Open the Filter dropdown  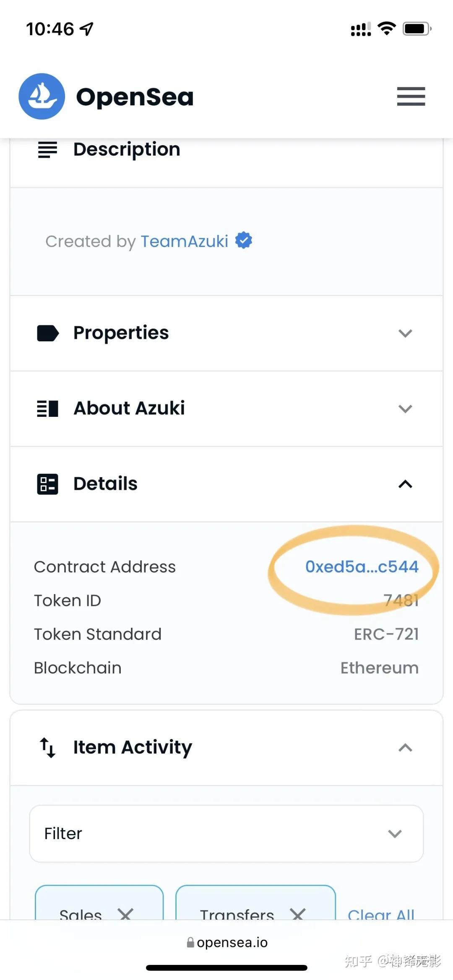point(226,834)
